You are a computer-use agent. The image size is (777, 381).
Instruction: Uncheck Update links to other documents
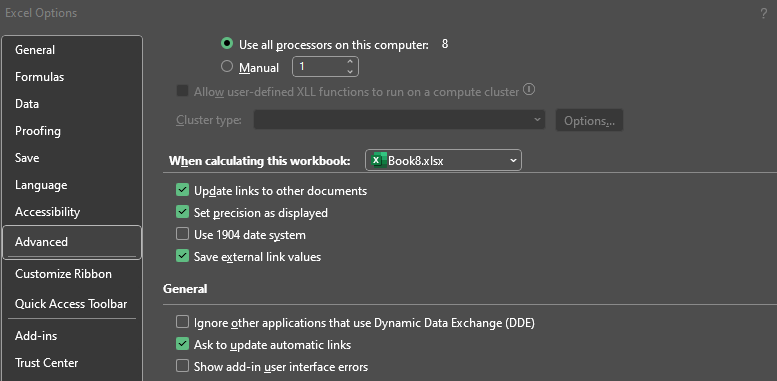[182, 190]
